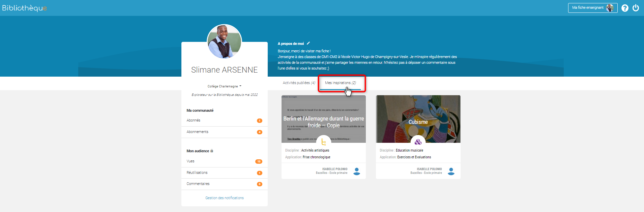Open the Berlin et l'Allemagne activity thumbnail

(324, 119)
